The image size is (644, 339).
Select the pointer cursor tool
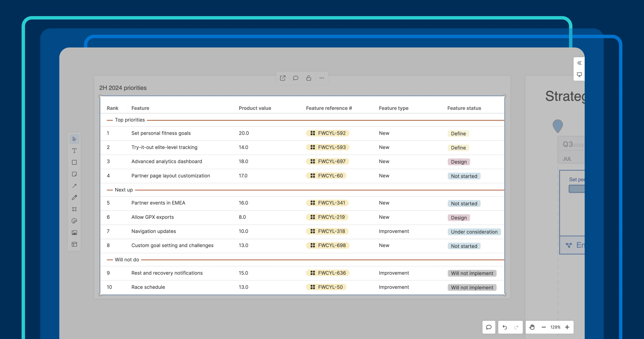[x=74, y=139]
